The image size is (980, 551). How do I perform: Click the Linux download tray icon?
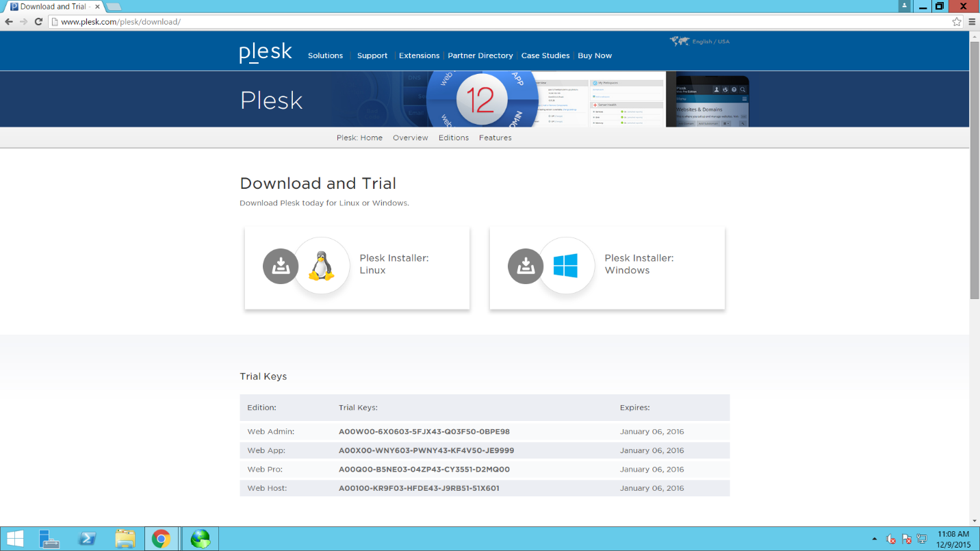[281, 266]
